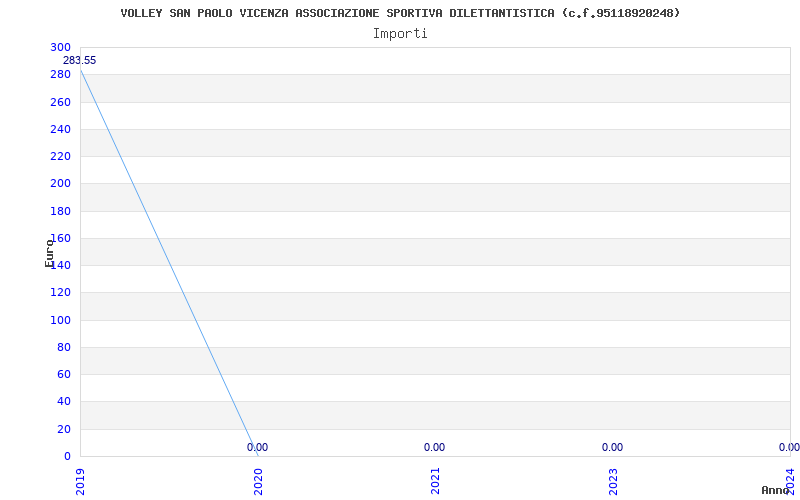Click the 2023 x-axis label
Viewport: 800px width, 500px height.
pos(613,482)
